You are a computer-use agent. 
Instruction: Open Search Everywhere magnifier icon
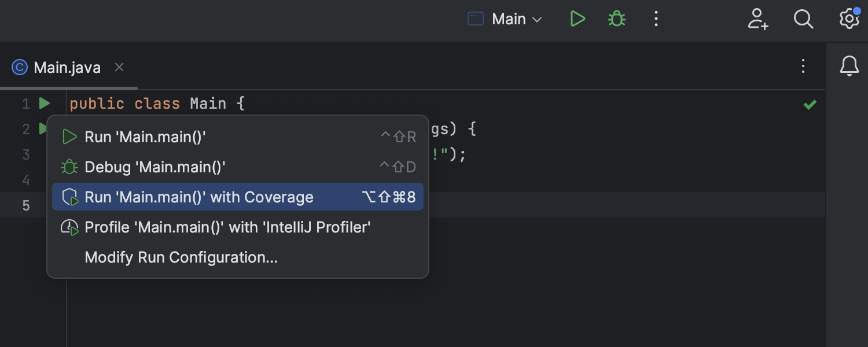click(803, 19)
